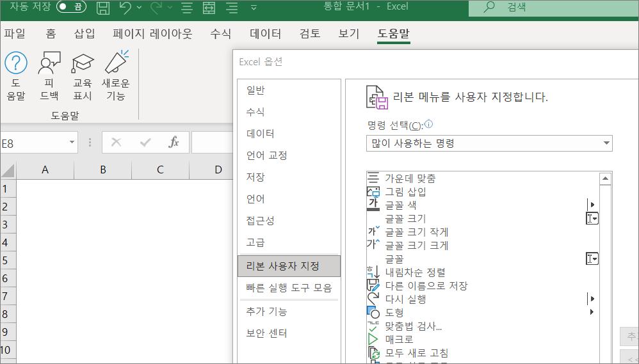
Task: Switch to the 홈 tab
Action: click(x=51, y=33)
